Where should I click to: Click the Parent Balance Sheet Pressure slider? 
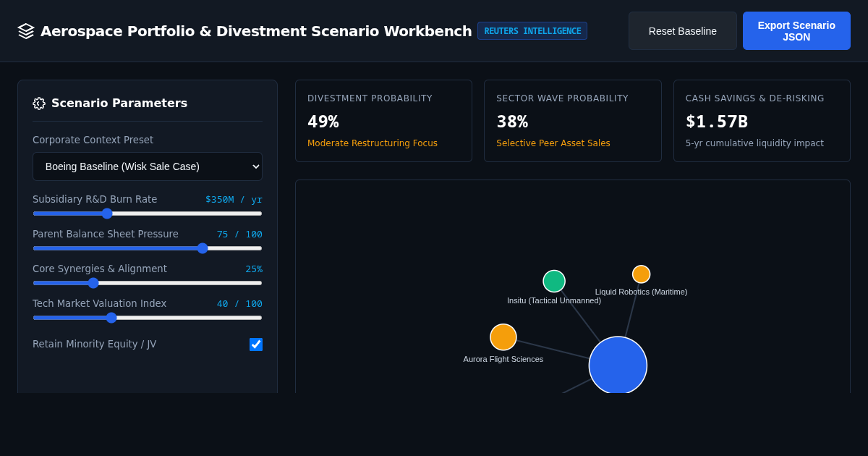coord(148,248)
